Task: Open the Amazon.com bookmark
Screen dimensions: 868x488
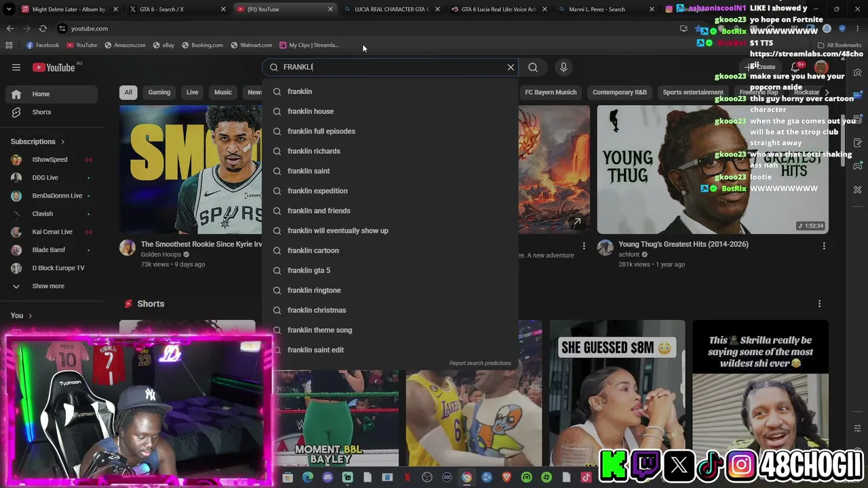Action: tap(125, 45)
